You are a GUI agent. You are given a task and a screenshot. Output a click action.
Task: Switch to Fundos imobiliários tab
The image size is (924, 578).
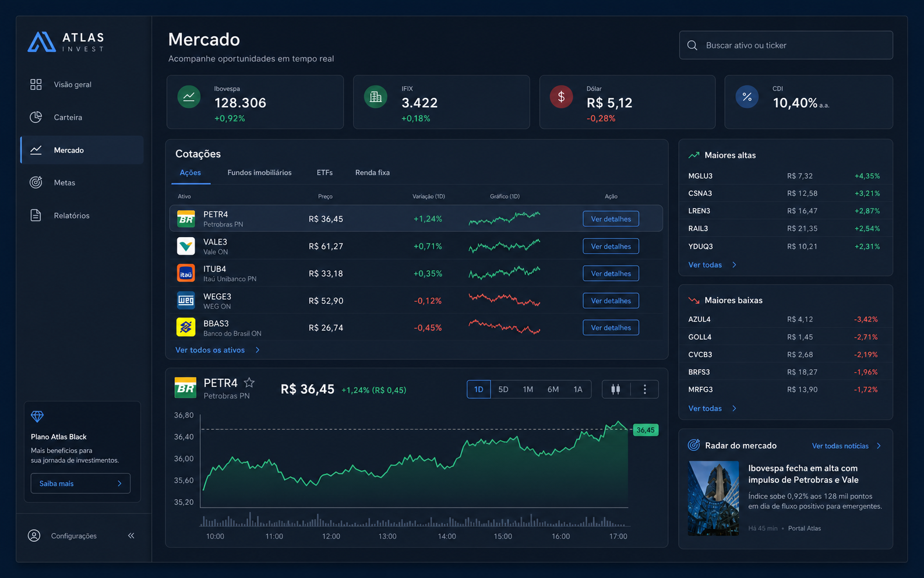point(259,173)
